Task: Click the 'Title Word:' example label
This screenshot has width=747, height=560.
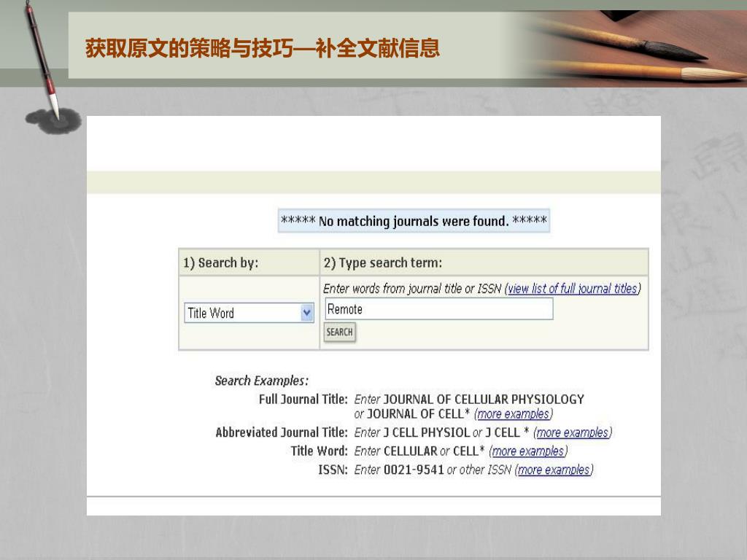Action: click(320, 451)
